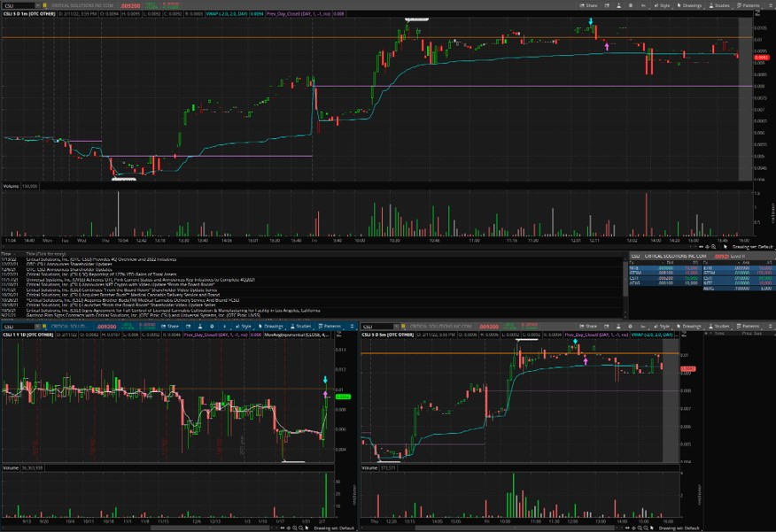Expand symbol dropdown in bottom-right chart
Image resolution: width=776 pixels, height=532 pixels.
[396, 327]
